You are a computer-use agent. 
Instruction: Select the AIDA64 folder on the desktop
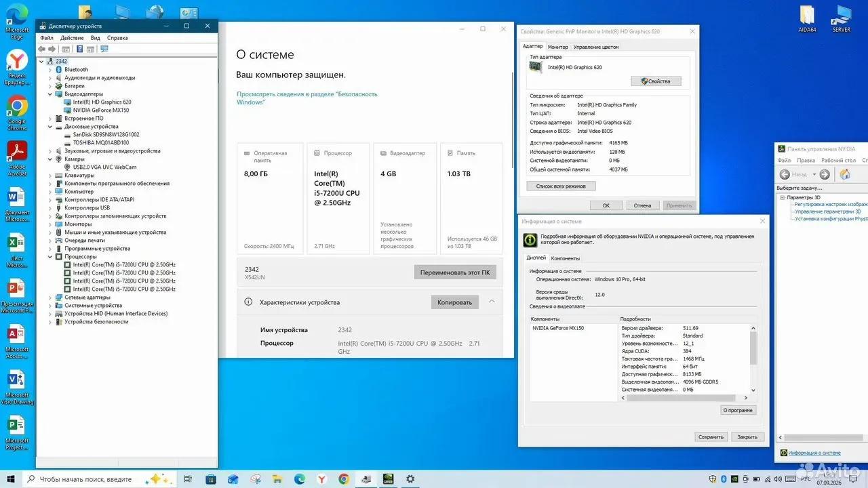coord(807,19)
